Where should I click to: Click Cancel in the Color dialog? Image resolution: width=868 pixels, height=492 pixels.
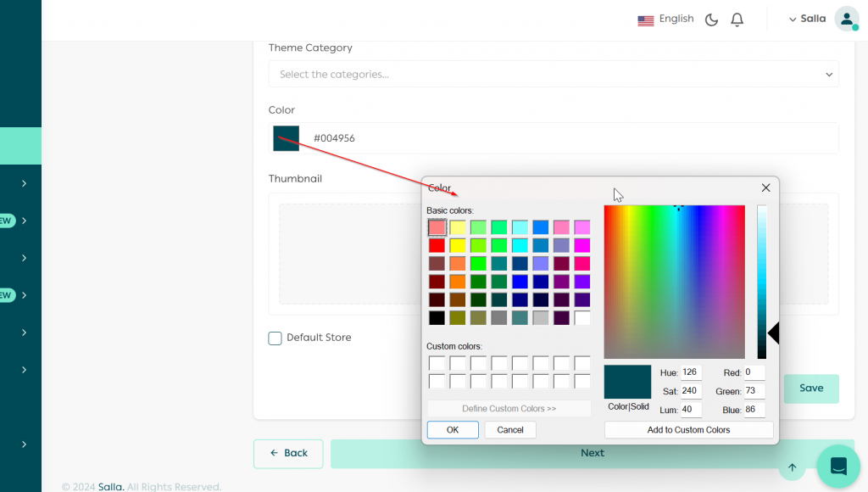pyautogui.click(x=510, y=430)
